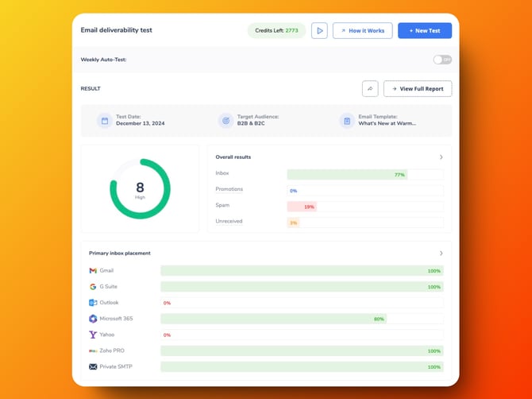The image size is (532, 399).
Task: Click the Inbox 77% progress bar
Action: point(347,174)
